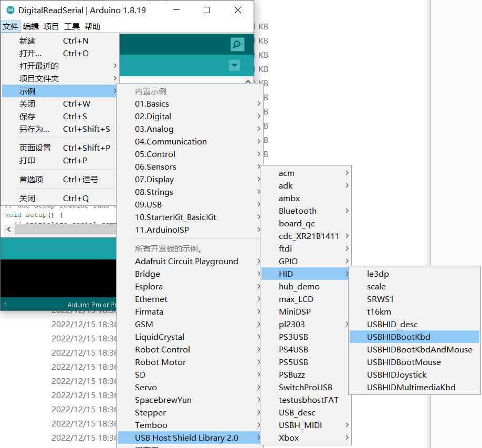The height and width of the screenshot is (448, 482).
Task: Open the 文件 menu
Action: (x=11, y=27)
